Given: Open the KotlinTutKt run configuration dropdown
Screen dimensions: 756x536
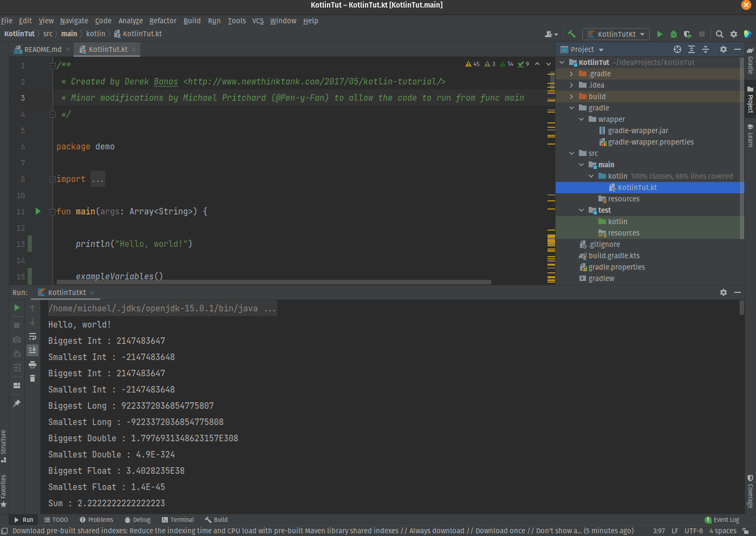Looking at the screenshot, I should [616, 34].
